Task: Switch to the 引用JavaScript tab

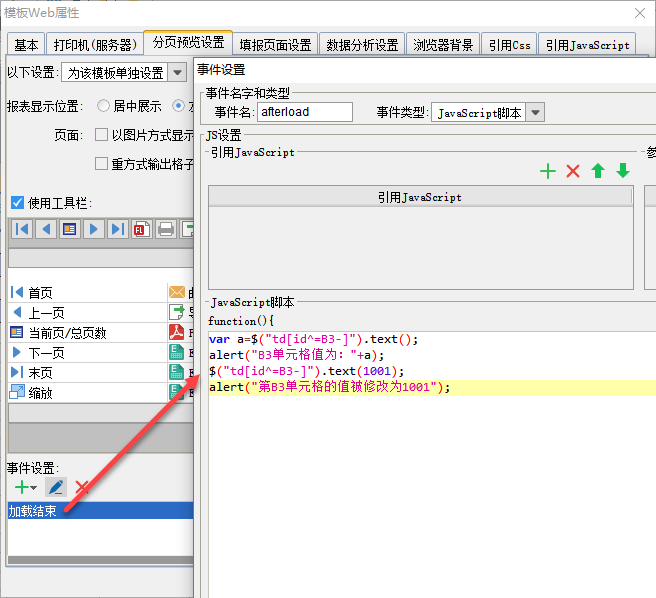Action: pos(587,44)
